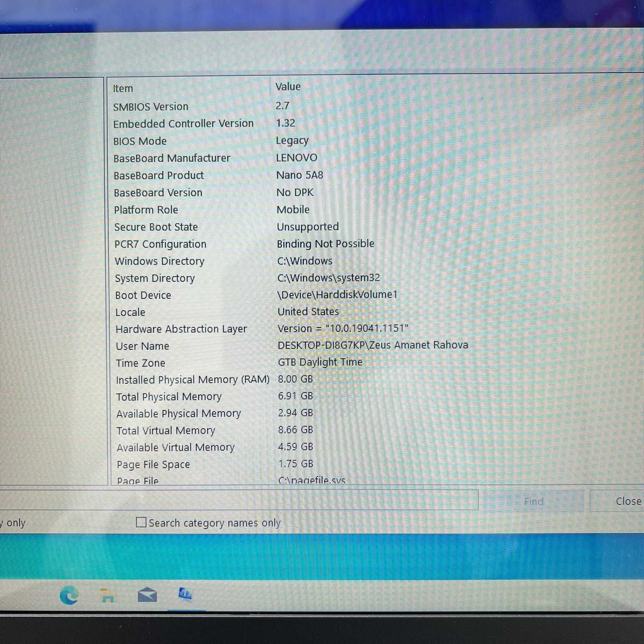Image resolution: width=644 pixels, height=644 pixels.
Task: Click the value 2.94 GB
Action: coord(295,413)
